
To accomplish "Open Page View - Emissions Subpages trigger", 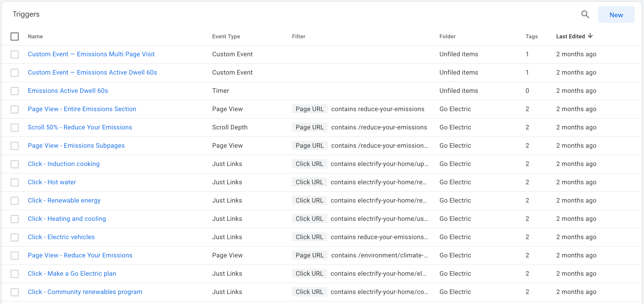I will tap(76, 145).
